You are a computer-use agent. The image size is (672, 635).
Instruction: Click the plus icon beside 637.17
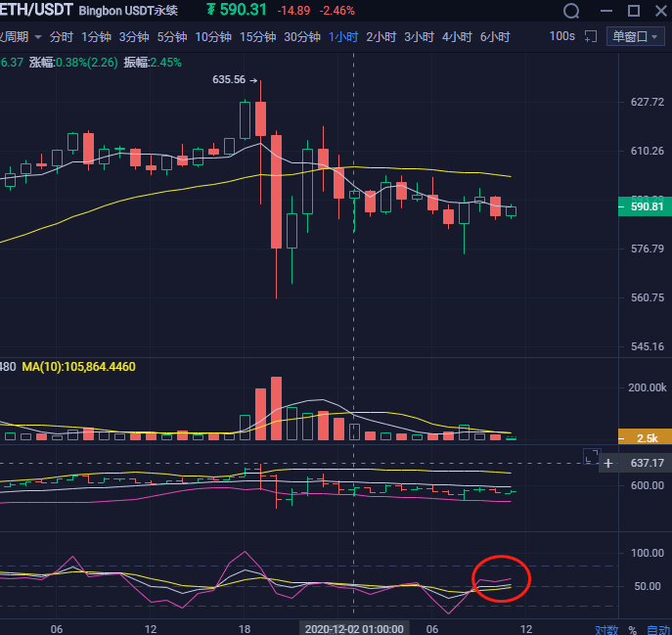(608, 463)
